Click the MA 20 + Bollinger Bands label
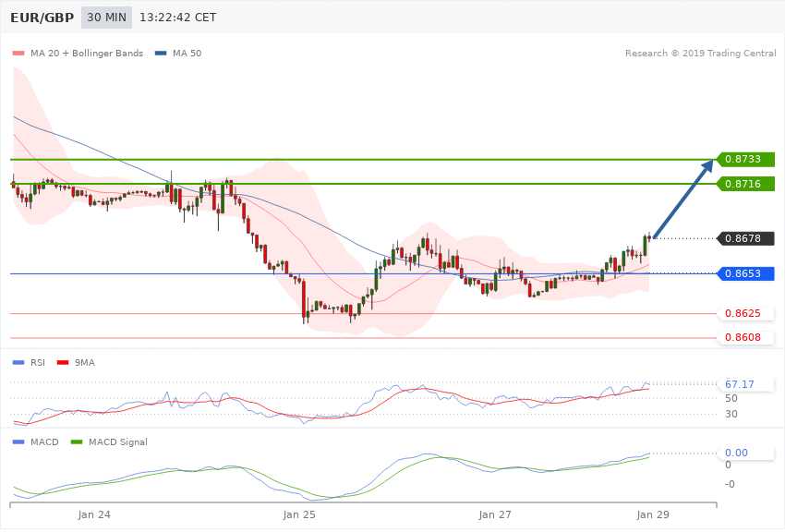 [87, 53]
